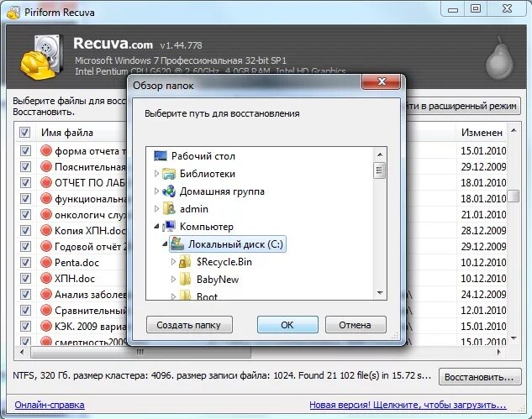
Task: Uncheck the онкологич служ file checkbox
Action: tap(25, 214)
